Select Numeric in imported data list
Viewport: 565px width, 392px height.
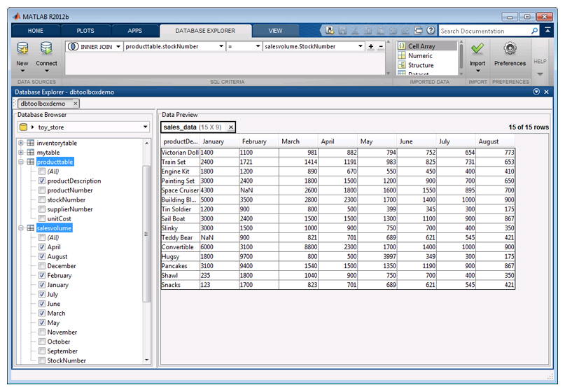[x=420, y=56]
